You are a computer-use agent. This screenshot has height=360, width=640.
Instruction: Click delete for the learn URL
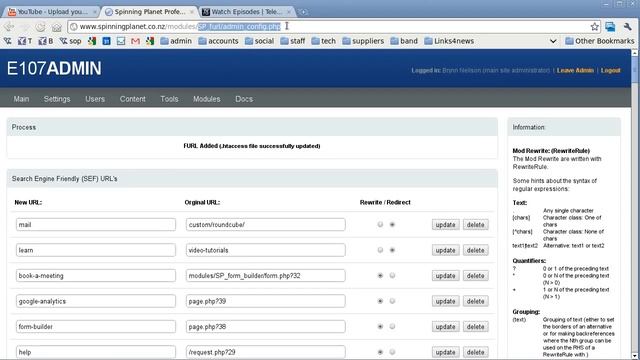click(x=476, y=250)
